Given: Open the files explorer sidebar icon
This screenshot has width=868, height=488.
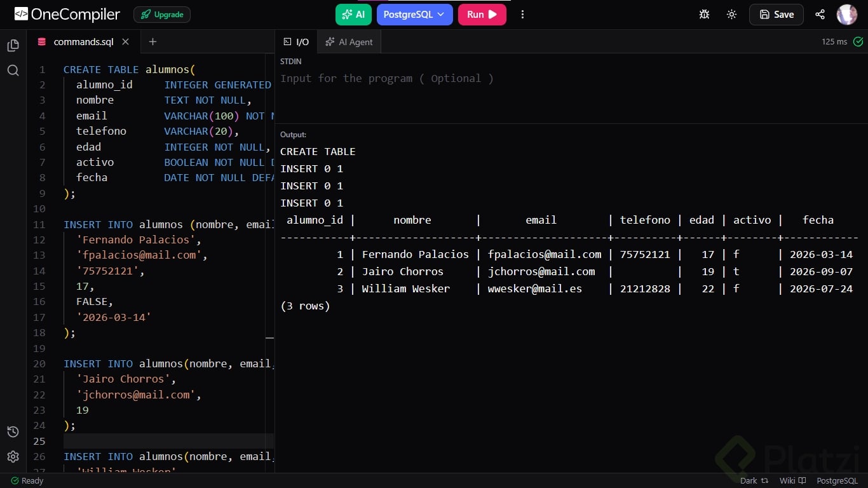Looking at the screenshot, I should pyautogui.click(x=13, y=45).
